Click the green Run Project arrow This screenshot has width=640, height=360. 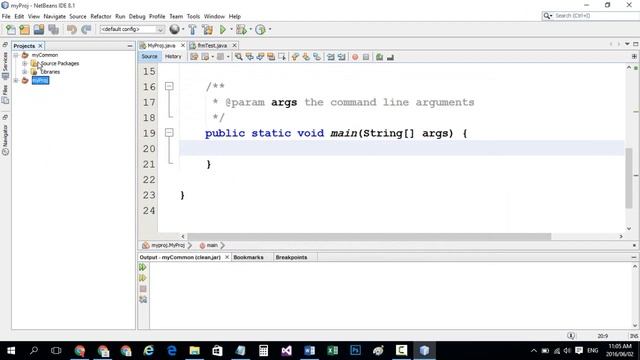pos(223,29)
